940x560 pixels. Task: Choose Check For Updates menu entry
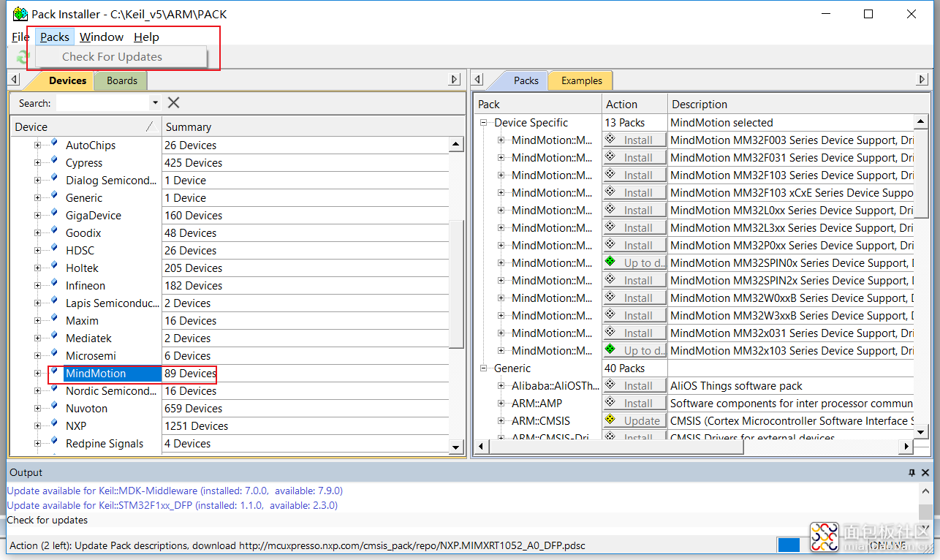121,57
